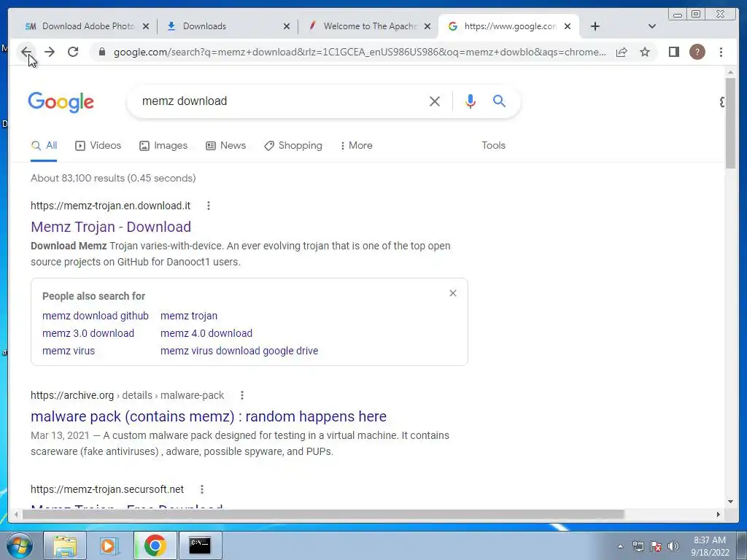This screenshot has height=560, width=747.
Task: Open Windows Explorer from taskbar
Action: pyautogui.click(x=65, y=545)
